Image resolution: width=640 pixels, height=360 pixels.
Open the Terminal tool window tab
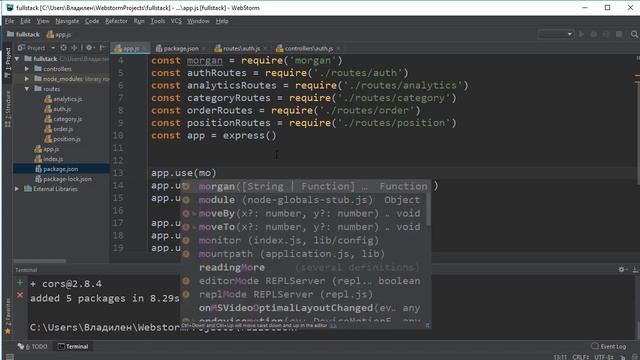point(73,347)
